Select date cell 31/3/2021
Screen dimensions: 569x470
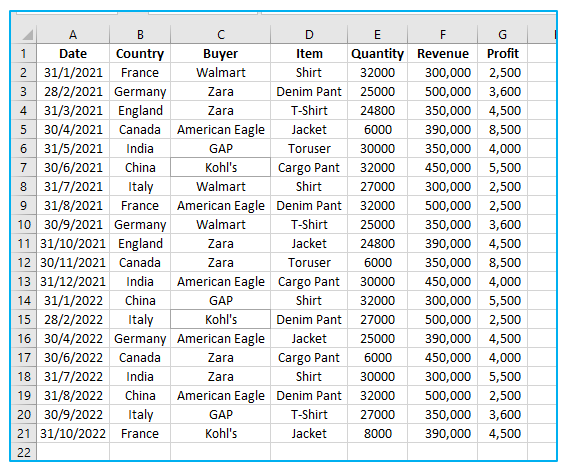point(73,110)
